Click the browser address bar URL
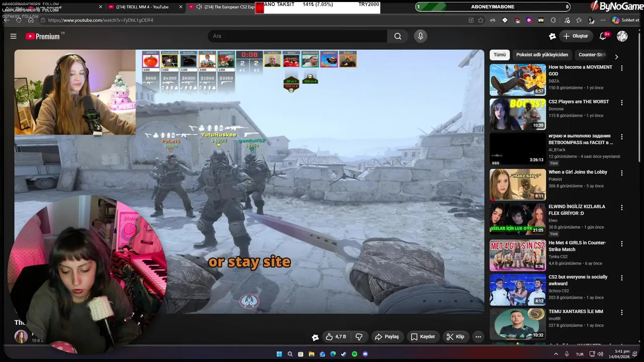Image resolution: width=644 pixels, height=362 pixels. pos(101,20)
